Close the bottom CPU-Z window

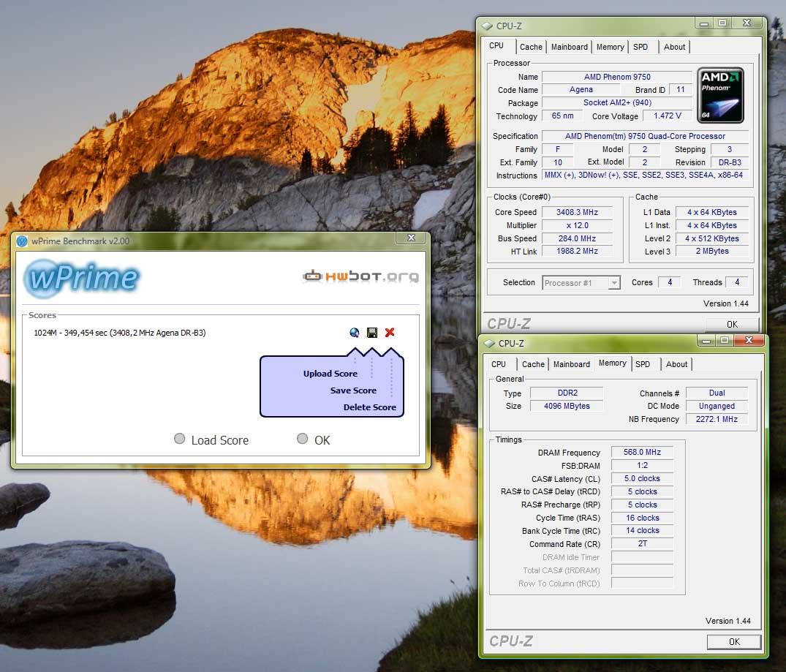(749, 341)
